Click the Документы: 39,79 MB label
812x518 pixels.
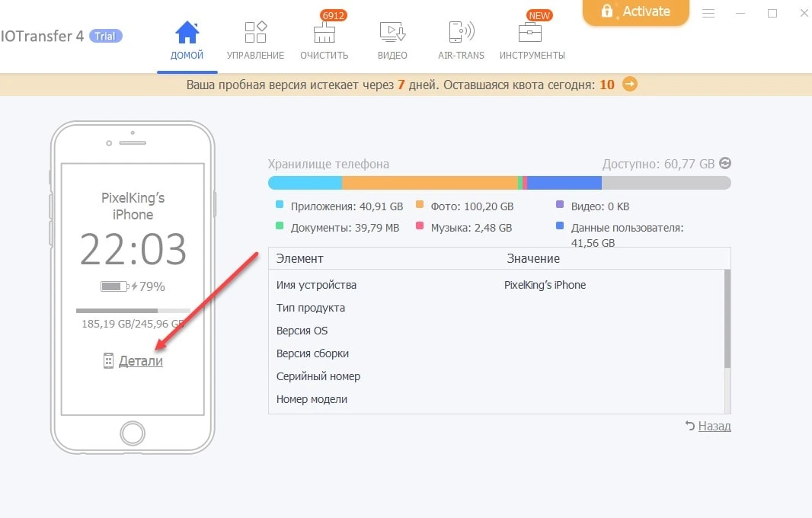point(345,228)
